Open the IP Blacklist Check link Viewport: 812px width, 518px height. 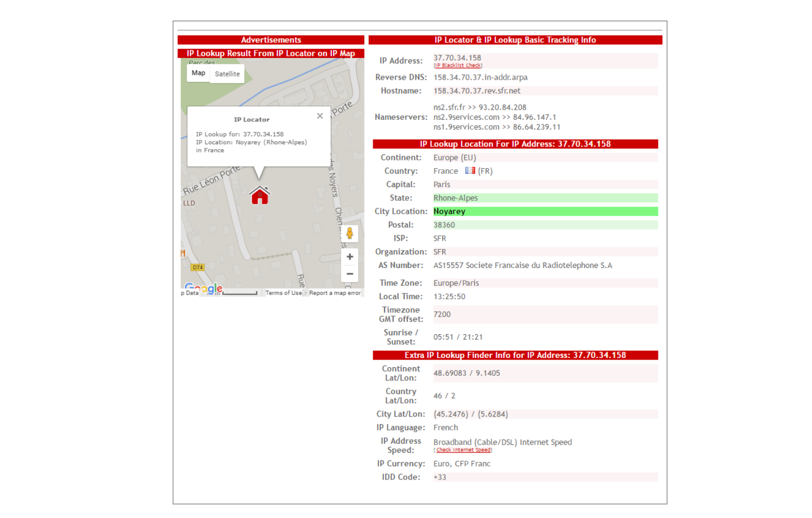[458, 66]
